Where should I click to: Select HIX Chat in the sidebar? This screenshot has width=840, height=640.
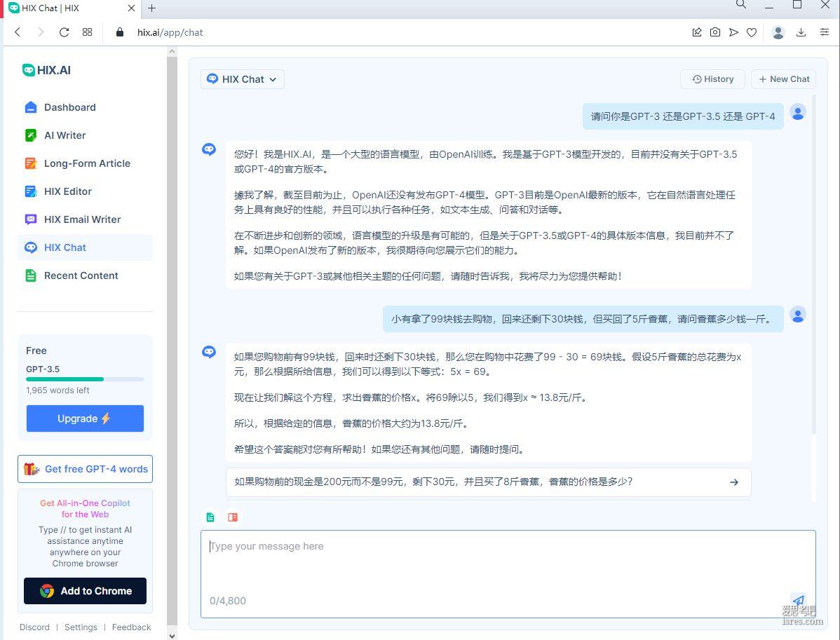85,247
